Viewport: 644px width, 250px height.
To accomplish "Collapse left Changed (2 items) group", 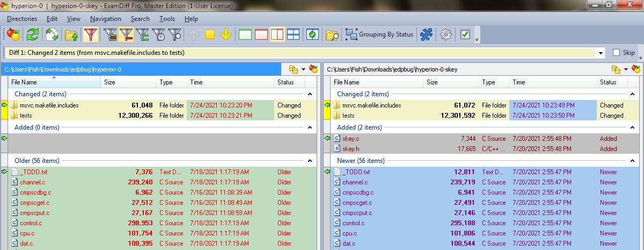I will click(310, 94).
